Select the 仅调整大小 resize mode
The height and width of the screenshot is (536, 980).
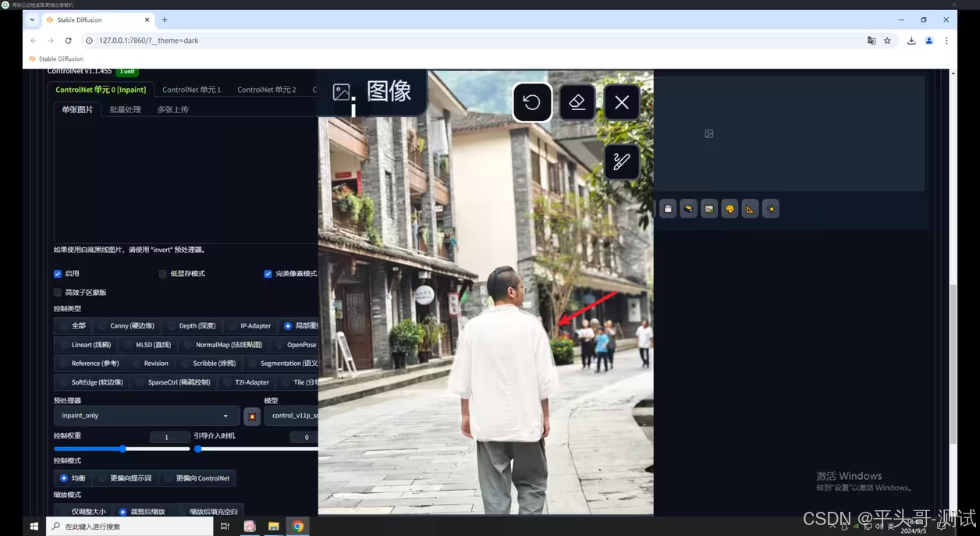(83, 512)
